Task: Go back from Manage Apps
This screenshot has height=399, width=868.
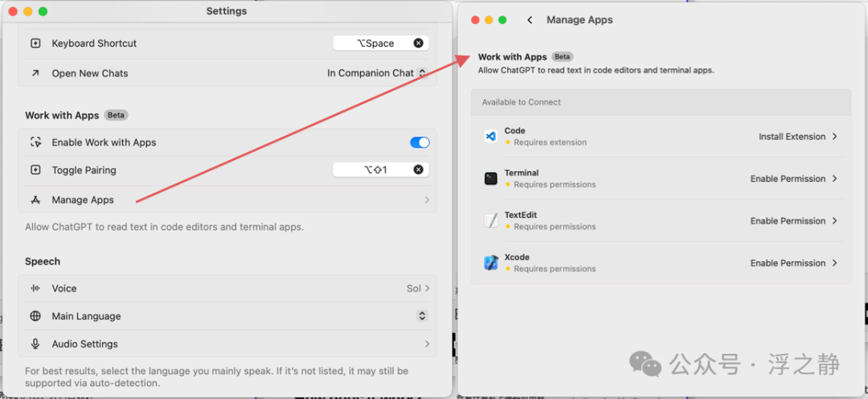Action: click(x=530, y=20)
